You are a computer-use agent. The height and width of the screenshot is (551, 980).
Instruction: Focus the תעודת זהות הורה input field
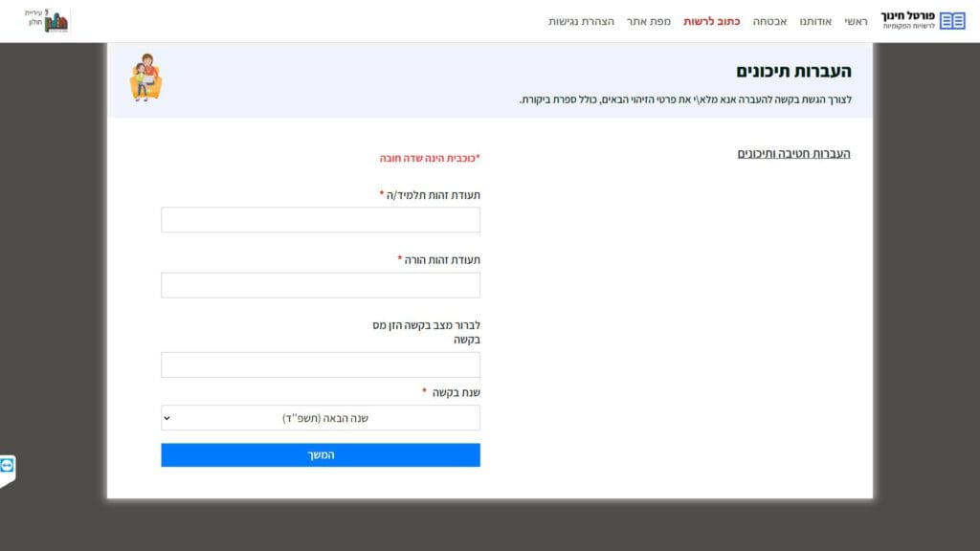click(x=321, y=285)
